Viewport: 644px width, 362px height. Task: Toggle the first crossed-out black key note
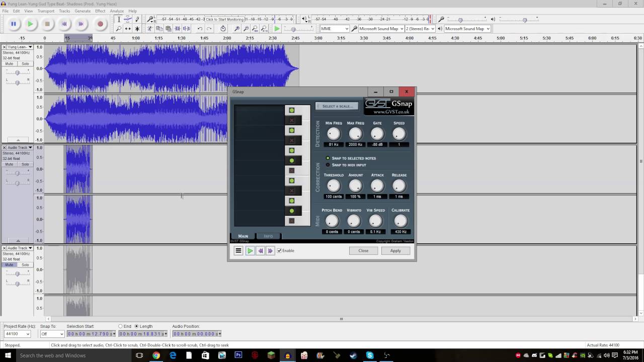pyautogui.click(x=291, y=120)
